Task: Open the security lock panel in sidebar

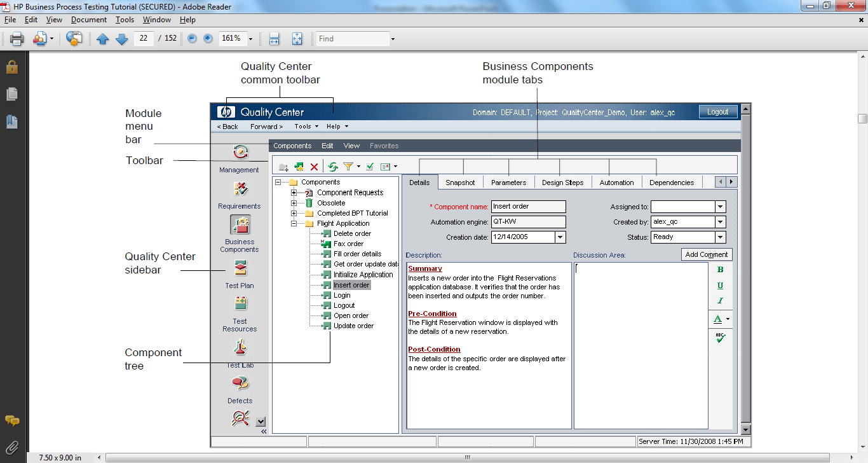Action: point(11,67)
